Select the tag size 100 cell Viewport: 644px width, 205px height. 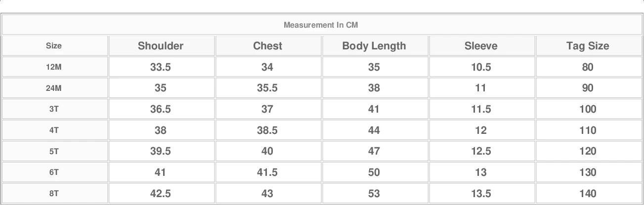click(588, 109)
